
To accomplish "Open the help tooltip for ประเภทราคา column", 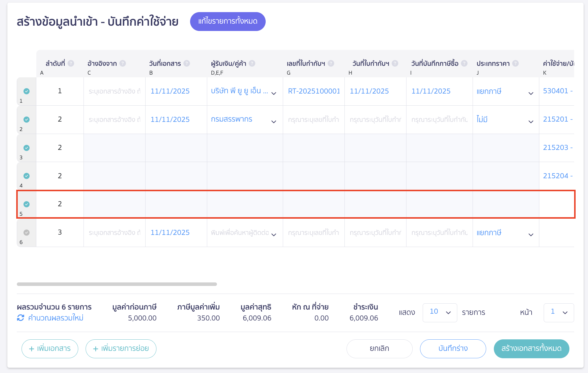I will coord(516,63).
